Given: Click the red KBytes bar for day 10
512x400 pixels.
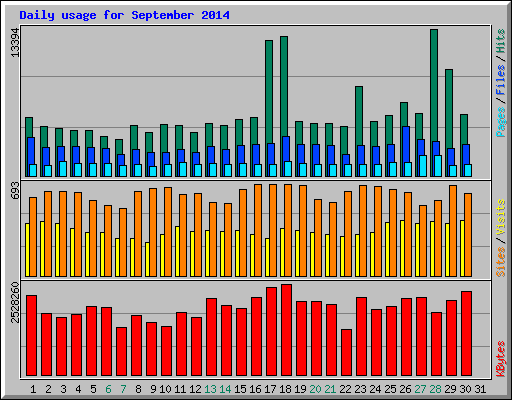Looking at the screenshot, I should tap(166, 351).
